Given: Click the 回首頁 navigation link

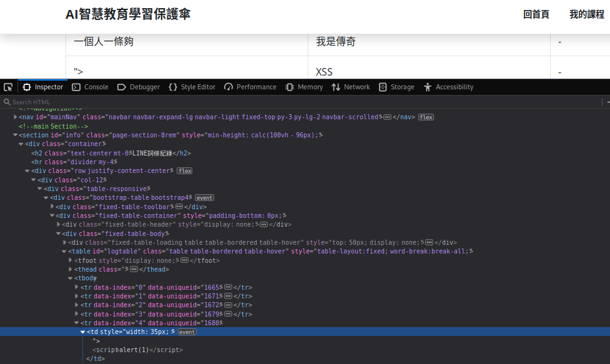Looking at the screenshot, I should [x=536, y=14].
